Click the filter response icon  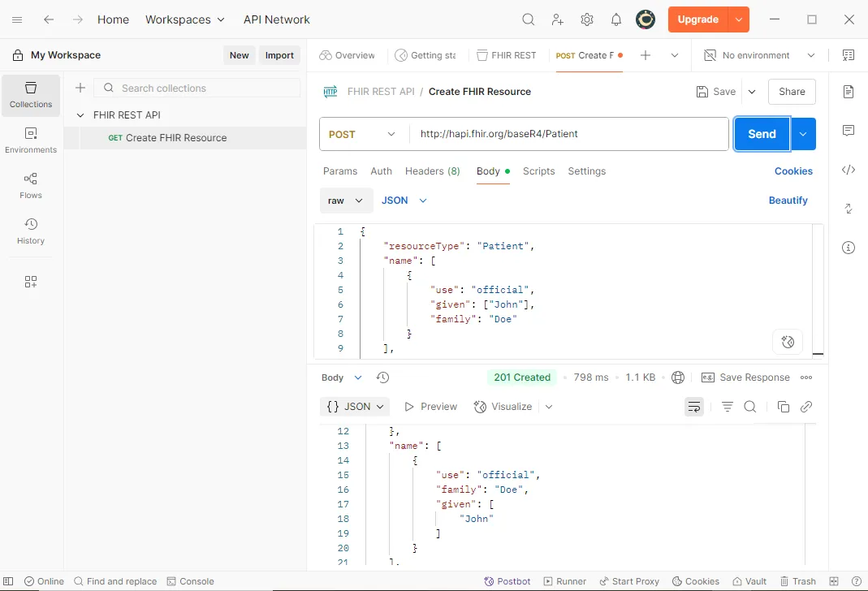pyautogui.click(x=728, y=407)
